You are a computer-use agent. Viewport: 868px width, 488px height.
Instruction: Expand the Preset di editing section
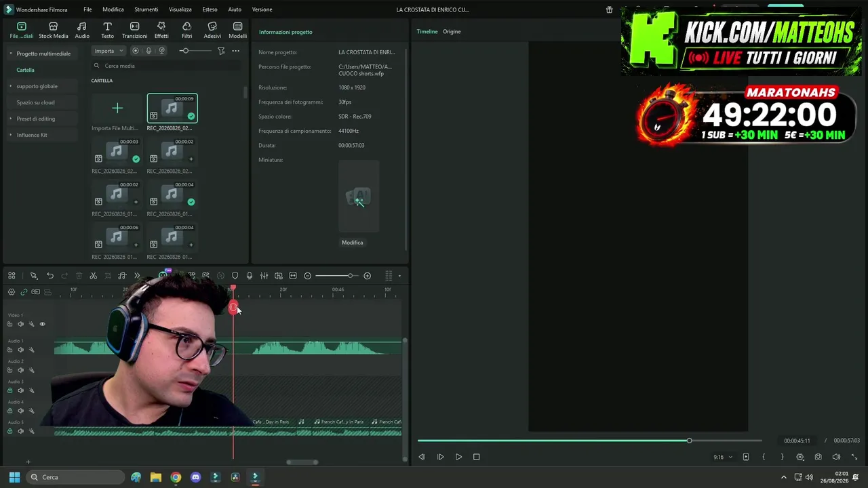click(x=10, y=119)
